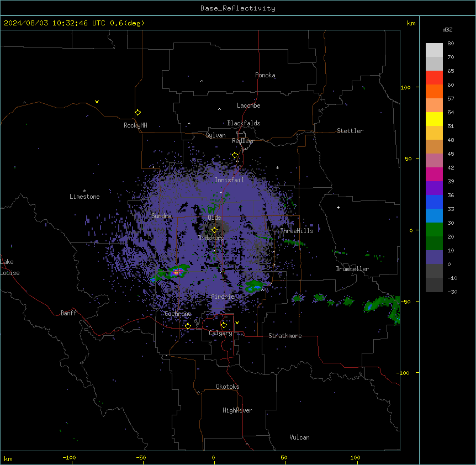Screen dimensions: 476x465
Task: Click the red 65 dBZ color swatch
Action: (x=434, y=77)
